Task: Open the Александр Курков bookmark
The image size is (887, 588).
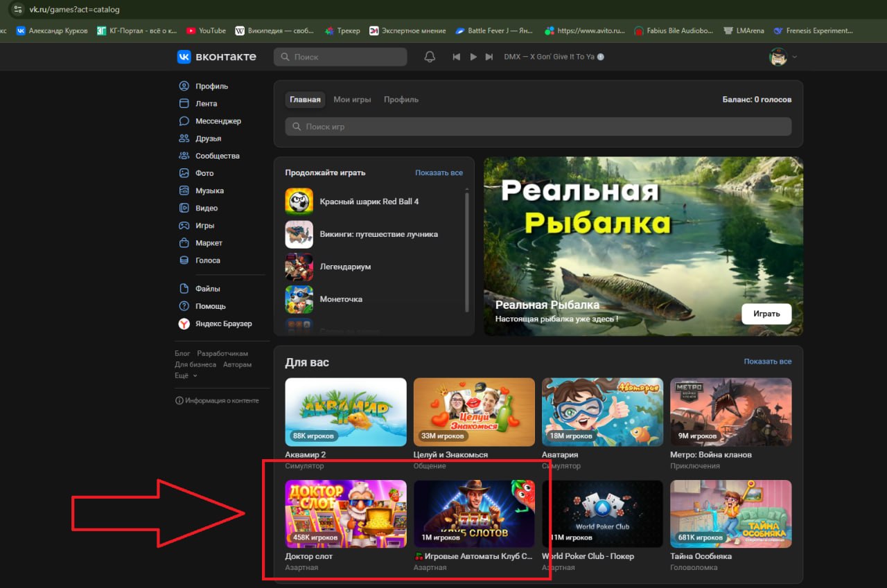Action: pyautogui.click(x=52, y=30)
